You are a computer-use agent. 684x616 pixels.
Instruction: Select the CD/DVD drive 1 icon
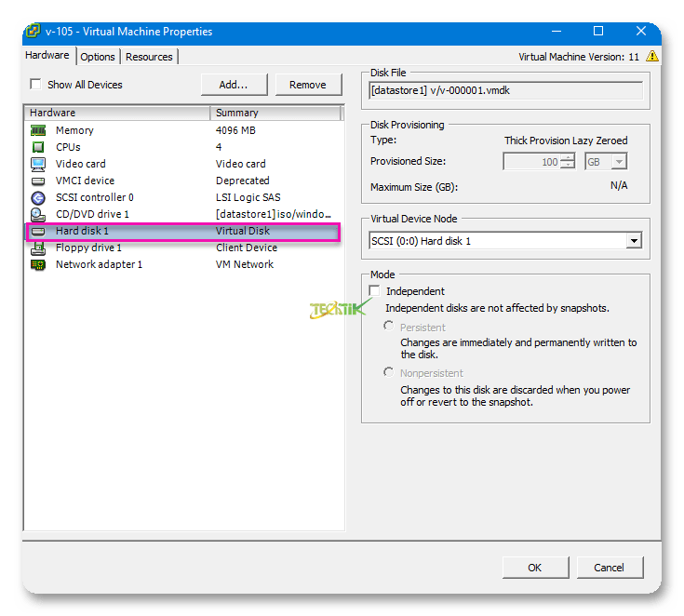point(38,214)
